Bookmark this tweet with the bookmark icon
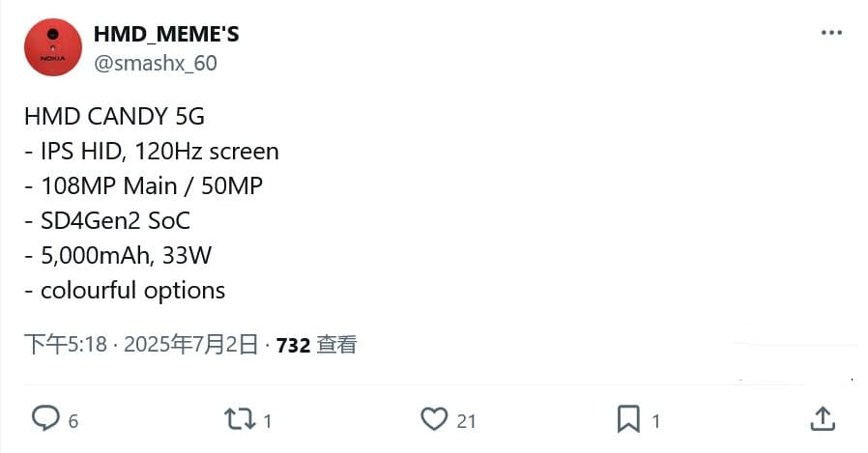 628,418
